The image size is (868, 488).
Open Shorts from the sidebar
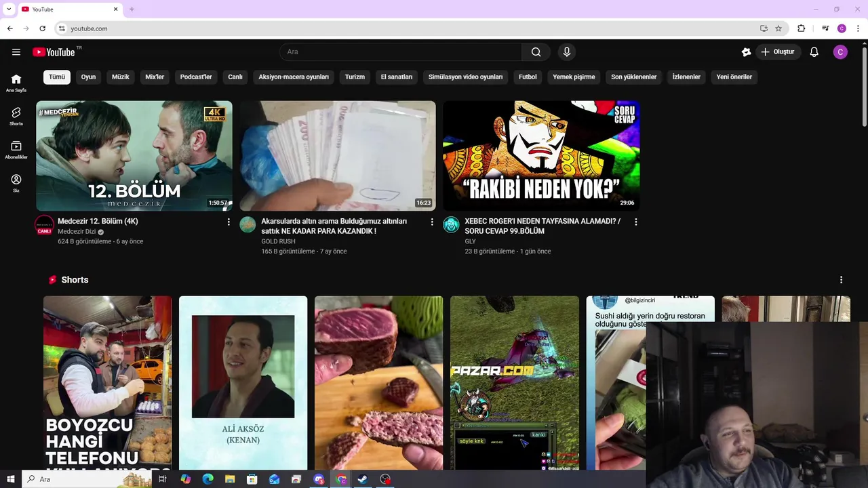16,117
